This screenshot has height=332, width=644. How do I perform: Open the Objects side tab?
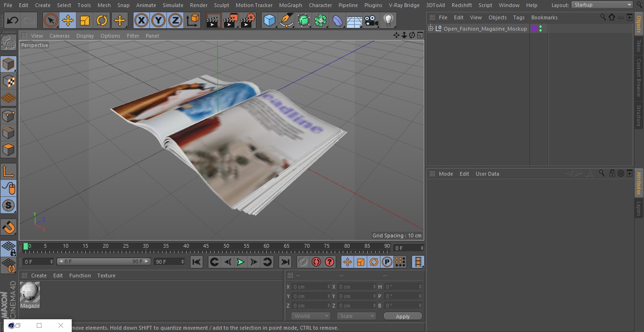point(639,24)
